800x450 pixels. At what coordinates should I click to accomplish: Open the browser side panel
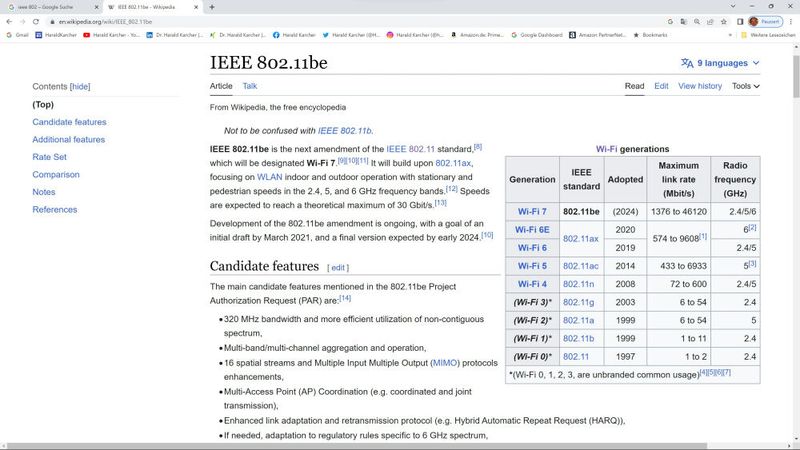pos(740,22)
